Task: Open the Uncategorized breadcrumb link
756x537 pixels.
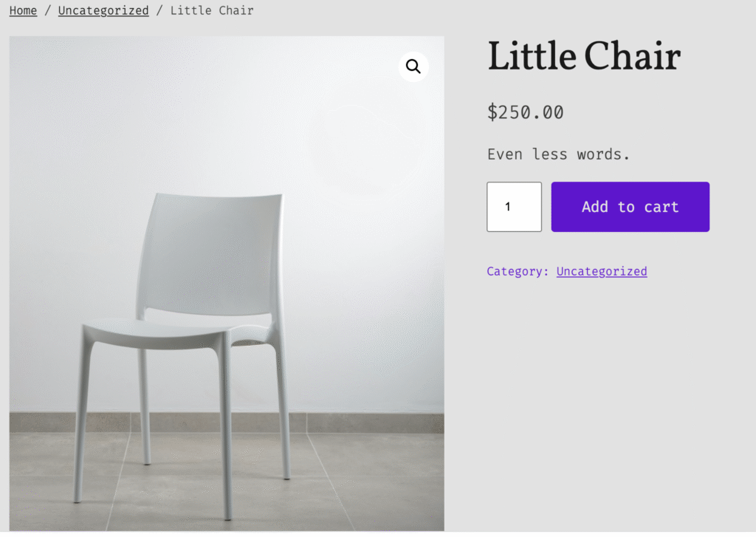Action: click(x=103, y=10)
